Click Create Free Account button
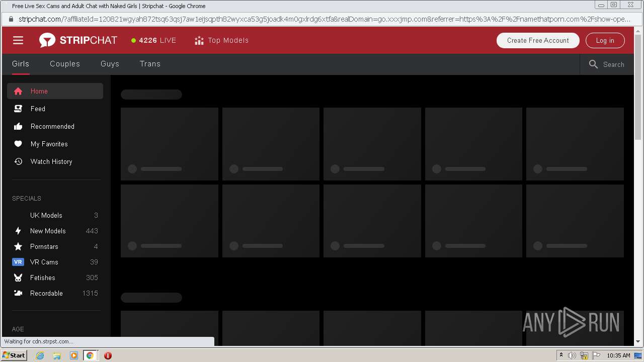Viewport: 644px width, 362px height. coord(538,40)
